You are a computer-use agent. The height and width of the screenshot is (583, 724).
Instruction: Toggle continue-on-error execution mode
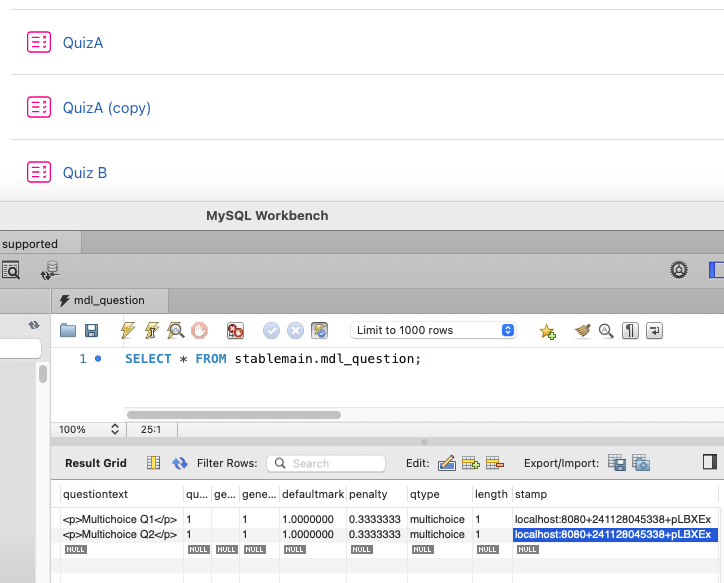pos(235,331)
